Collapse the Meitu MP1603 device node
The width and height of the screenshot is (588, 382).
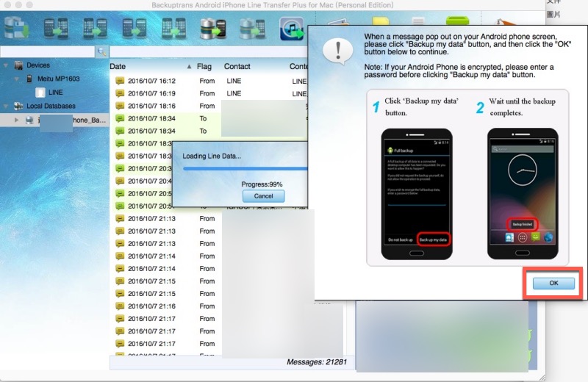tap(18, 79)
